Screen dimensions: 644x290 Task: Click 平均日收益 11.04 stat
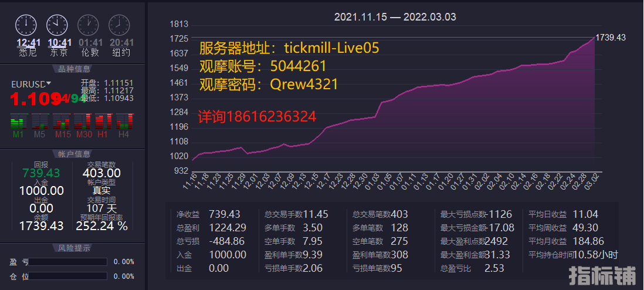563,214
